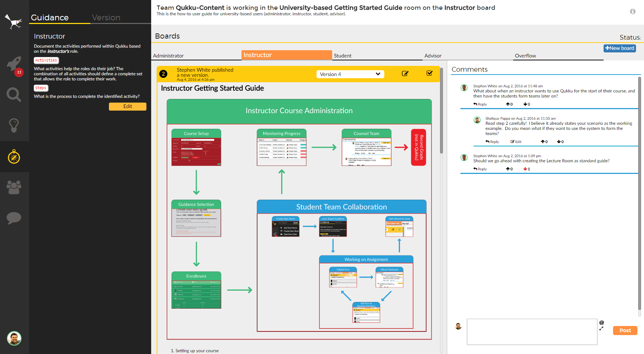The height and width of the screenshot is (354, 644).
Task: Expand the comment box with the arrows icon
Action: (601, 329)
